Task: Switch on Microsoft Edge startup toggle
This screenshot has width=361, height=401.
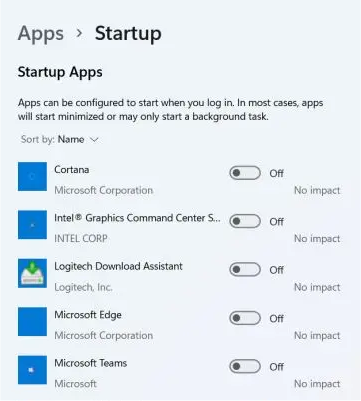Action: pos(245,318)
